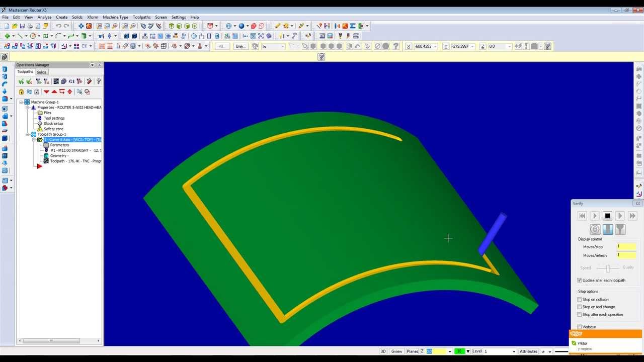
Task: Click Verify rewind to start button
Action: tap(582, 216)
